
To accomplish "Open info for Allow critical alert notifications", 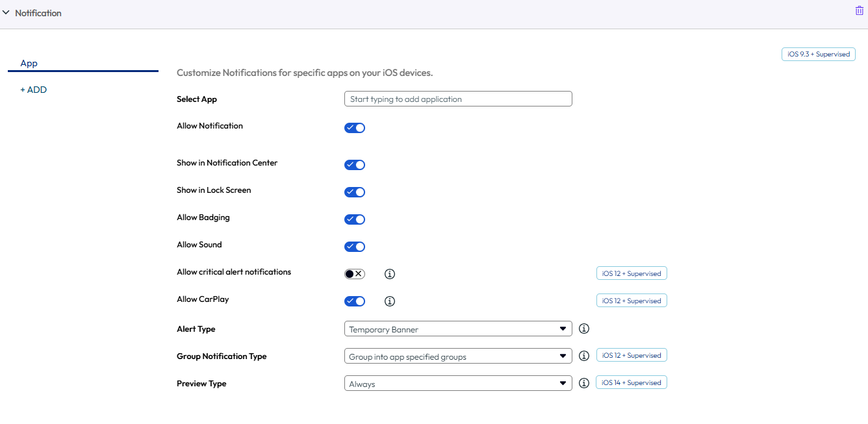I will click(x=390, y=274).
